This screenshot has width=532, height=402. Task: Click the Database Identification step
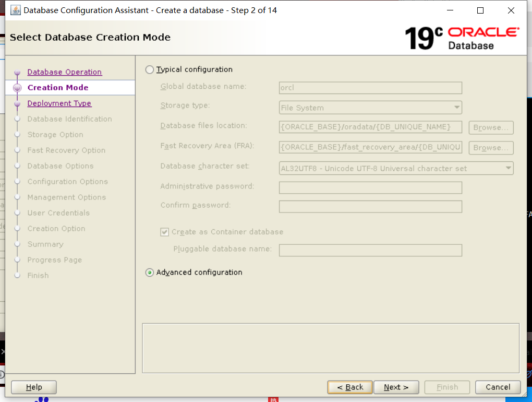[x=69, y=119]
